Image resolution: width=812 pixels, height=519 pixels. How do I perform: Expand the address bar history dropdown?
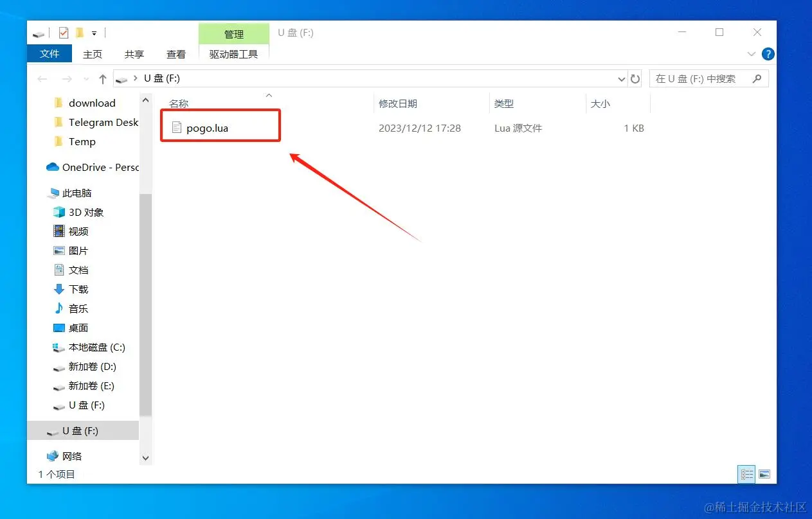tap(622, 79)
